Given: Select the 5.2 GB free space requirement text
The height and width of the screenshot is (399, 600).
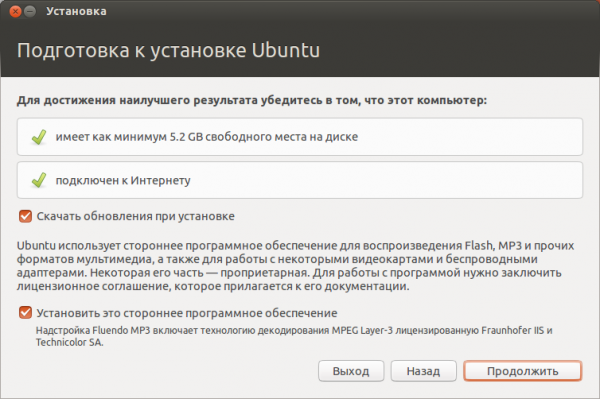Looking at the screenshot, I should (207, 137).
